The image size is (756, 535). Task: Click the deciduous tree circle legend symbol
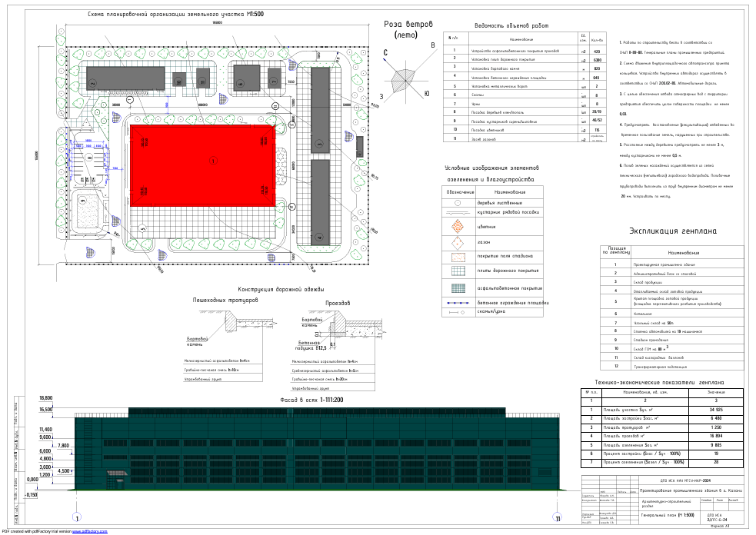(458, 202)
